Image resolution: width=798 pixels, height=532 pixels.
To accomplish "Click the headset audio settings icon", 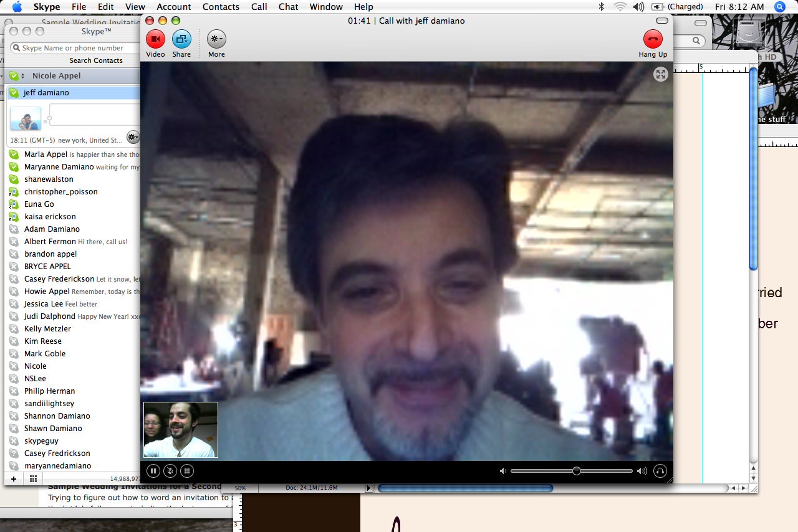I will click(x=660, y=471).
